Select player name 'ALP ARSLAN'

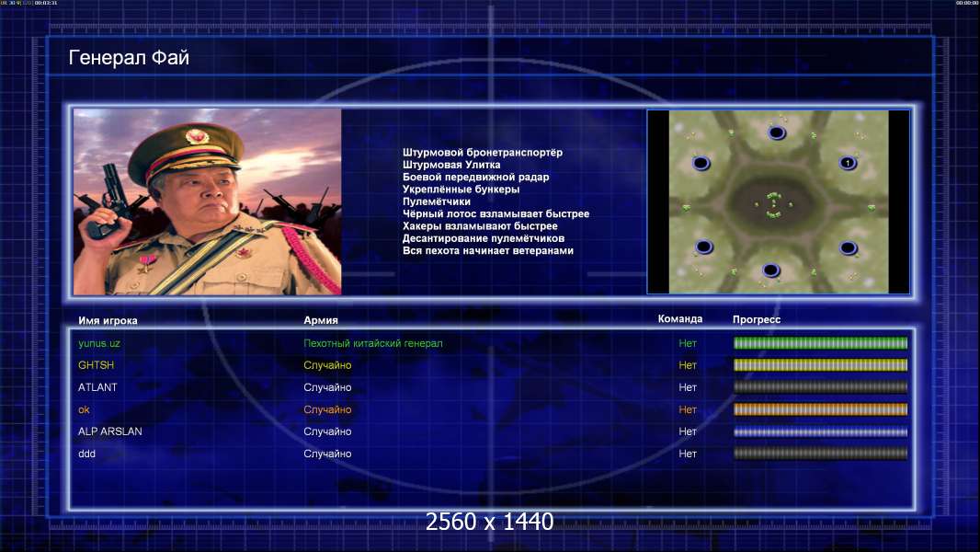click(x=110, y=431)
